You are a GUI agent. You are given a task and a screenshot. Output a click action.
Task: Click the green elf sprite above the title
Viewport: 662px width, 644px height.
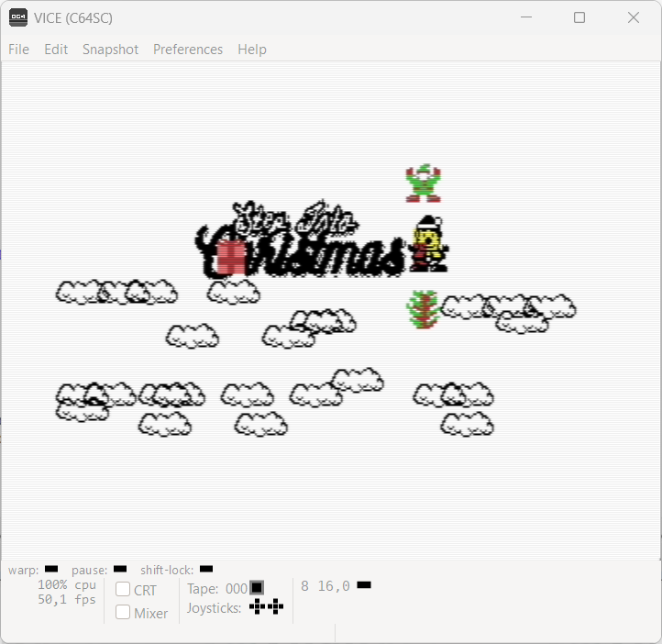(423, 183)
